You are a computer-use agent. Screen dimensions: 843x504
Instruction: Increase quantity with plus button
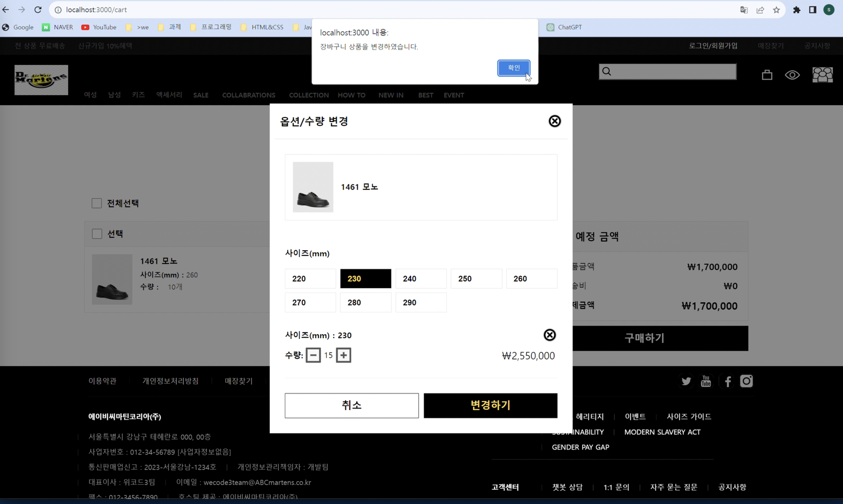click(x=343, y=355)
